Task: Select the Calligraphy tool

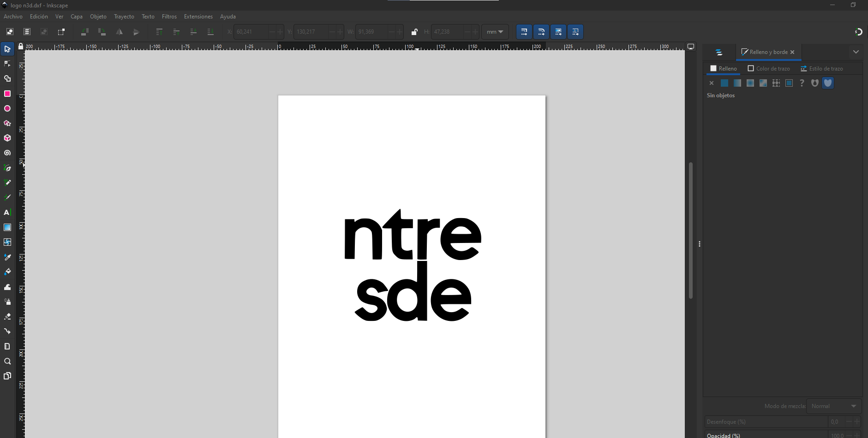Action: click(7, 197)
